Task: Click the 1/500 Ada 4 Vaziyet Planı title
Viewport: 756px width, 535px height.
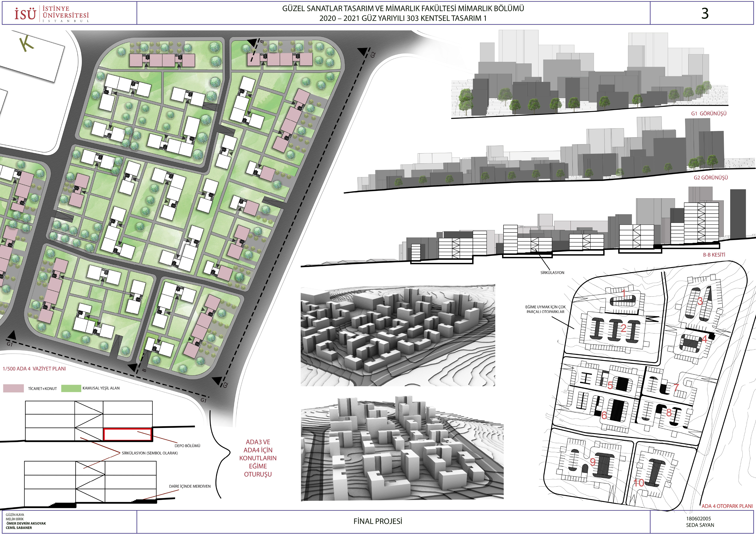Action: pyautogui.click(x=34, y=369)
